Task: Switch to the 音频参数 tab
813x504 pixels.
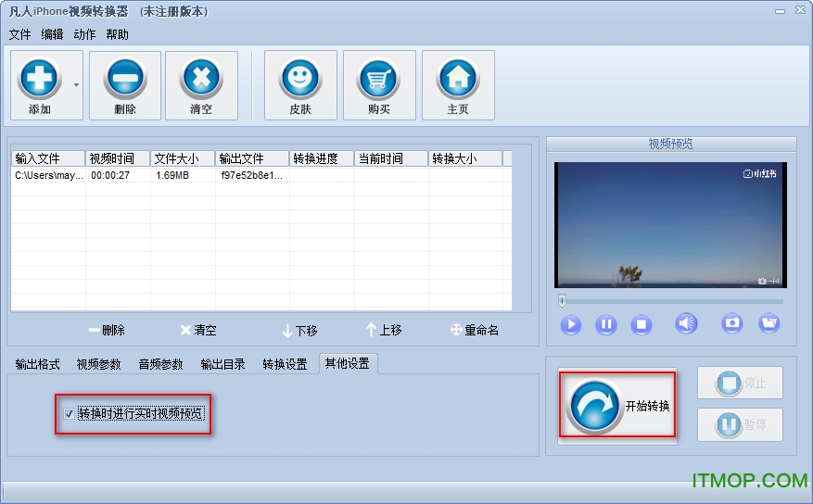Action: 160,364
